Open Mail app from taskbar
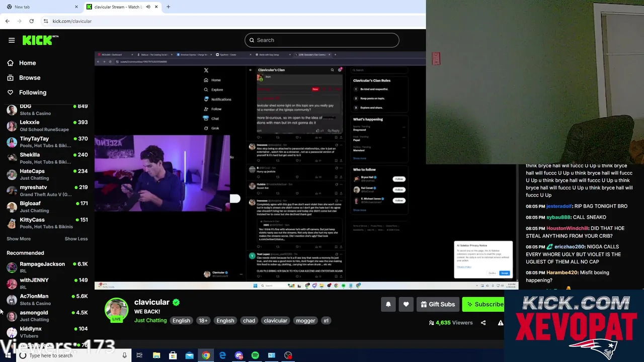Viewport: 644px width, 362px height. tap(189, 355)
